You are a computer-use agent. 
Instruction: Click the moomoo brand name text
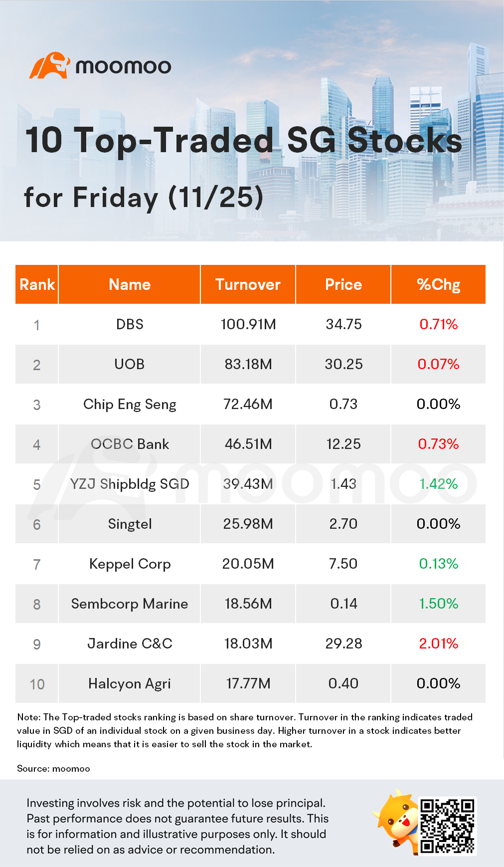tap(123, 66)
